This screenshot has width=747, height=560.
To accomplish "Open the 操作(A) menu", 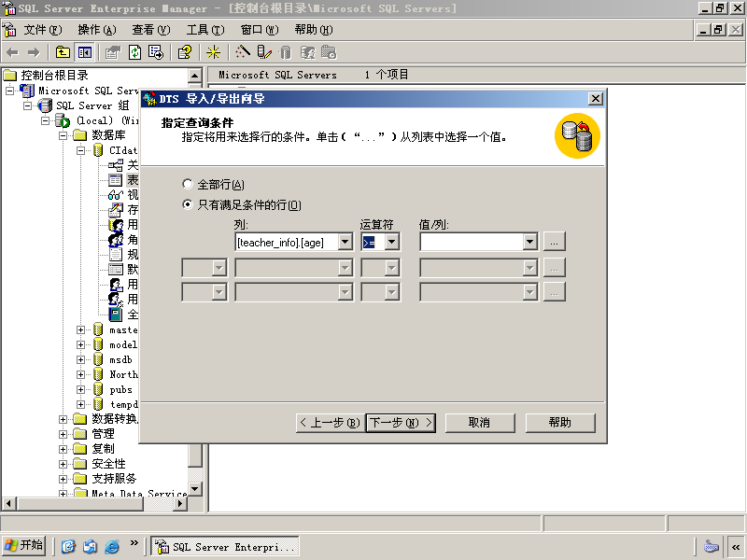I will click(97, 30).
